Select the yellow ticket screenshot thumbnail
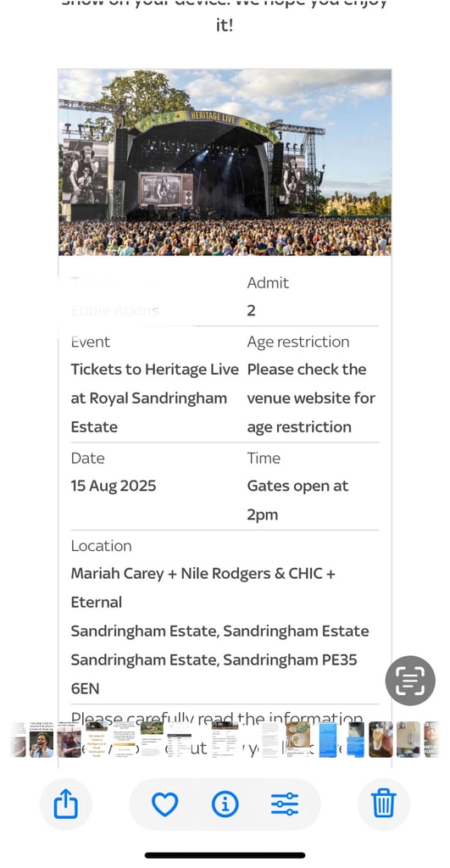 click(x=97, y=739)
